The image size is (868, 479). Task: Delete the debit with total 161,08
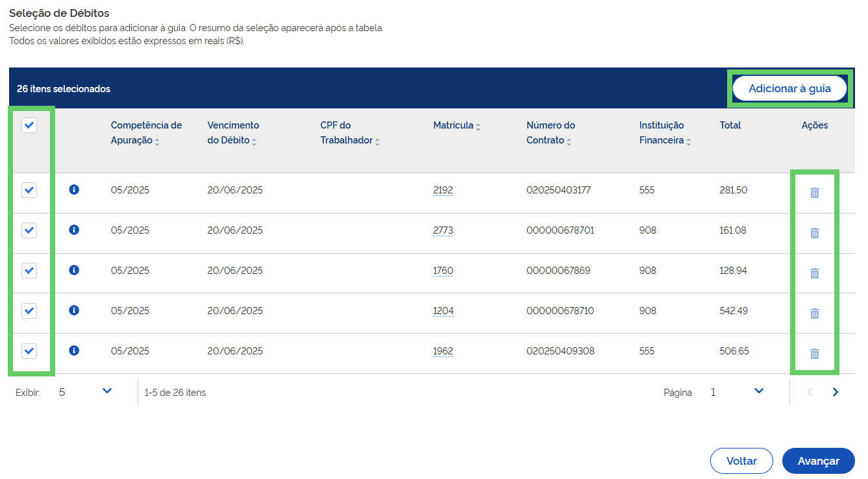tap(815, 233)
